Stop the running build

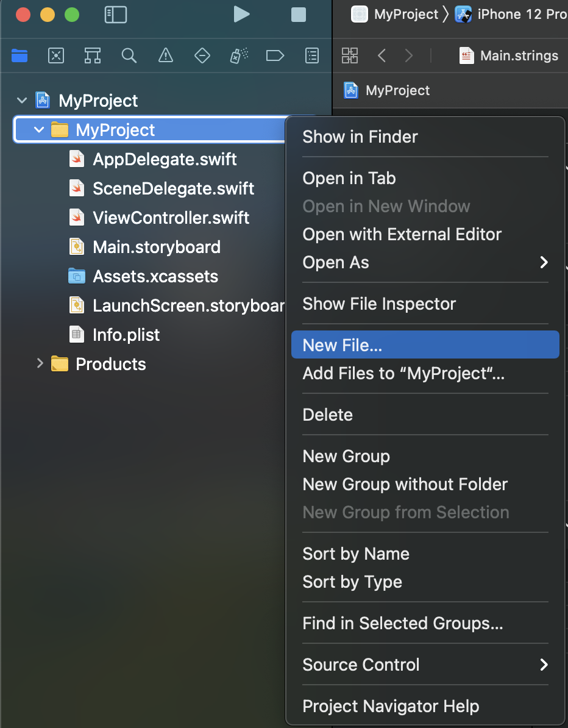point(299,15)
